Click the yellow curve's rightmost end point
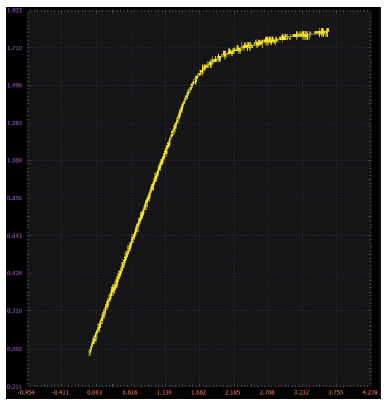 328,32
